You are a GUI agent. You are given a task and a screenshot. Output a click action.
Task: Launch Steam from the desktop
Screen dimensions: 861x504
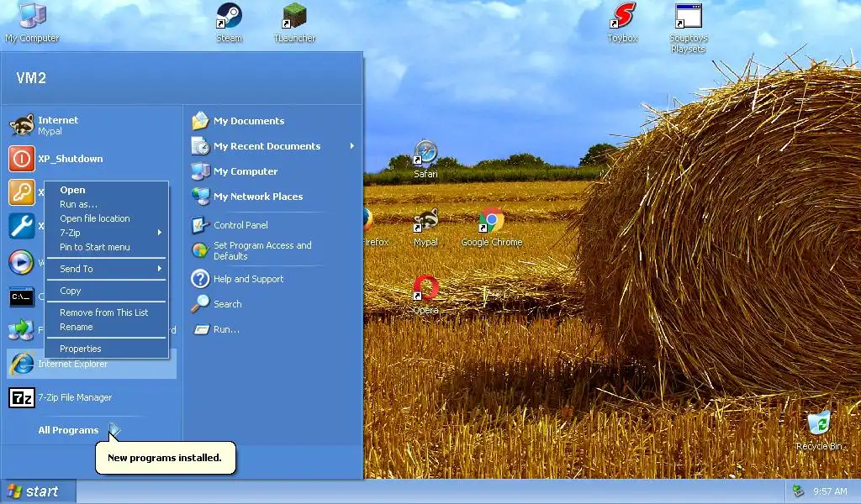pyautogui.click(x=229, y=22)
